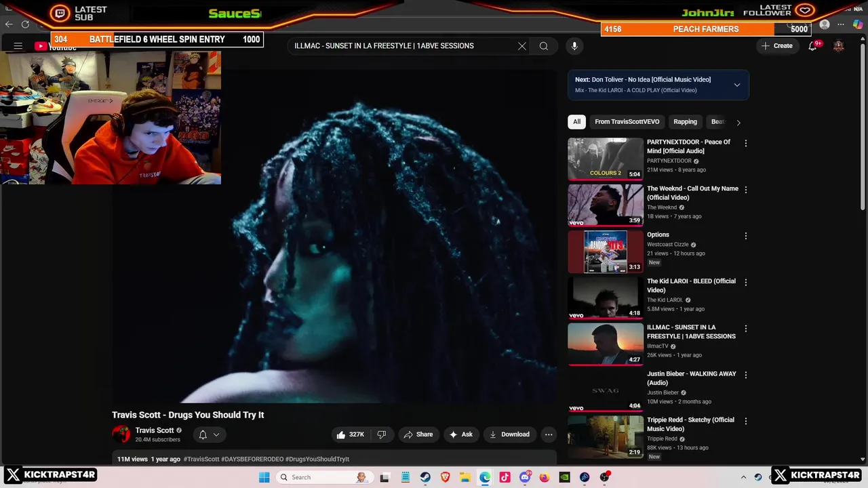The image size is (868, 488).
Task: Like the video (327K)
Action: tap(350, 434)
